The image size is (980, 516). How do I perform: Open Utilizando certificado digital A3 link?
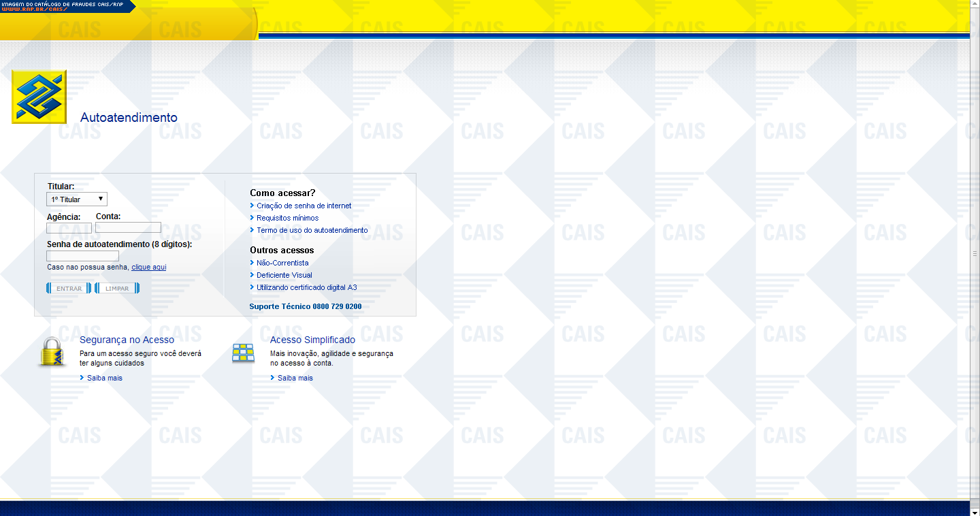(x=306, y=287)
